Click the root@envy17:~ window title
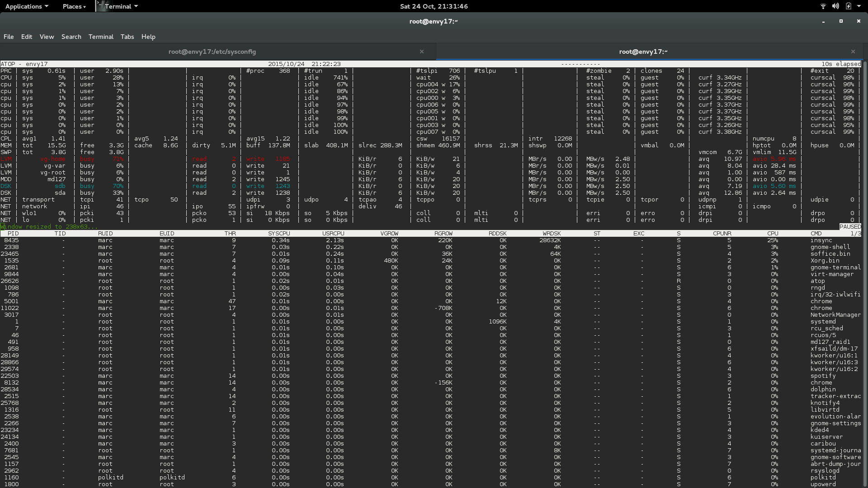 (434, 21)
